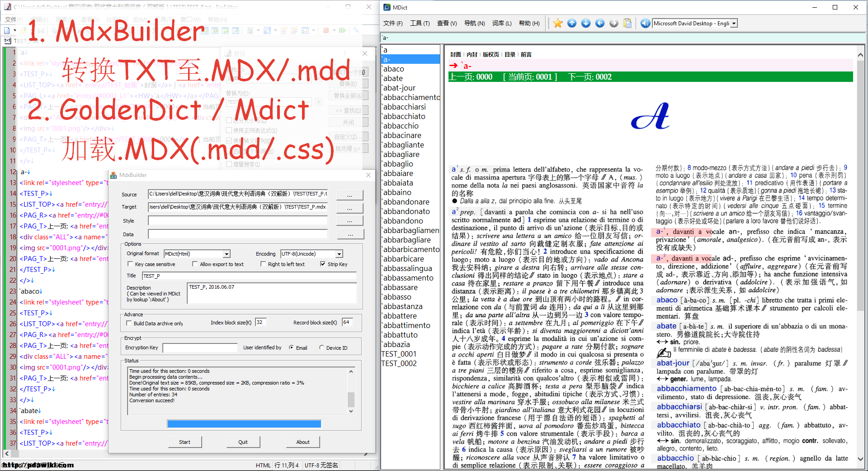
Task: Click Status log scrollbar thumb
Action: [351, 400]
